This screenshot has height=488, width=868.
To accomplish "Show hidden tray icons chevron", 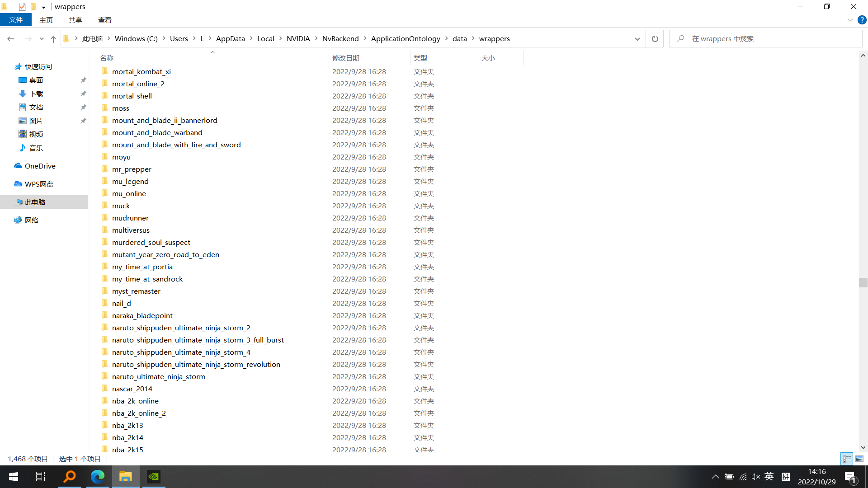I will (715, 477).
